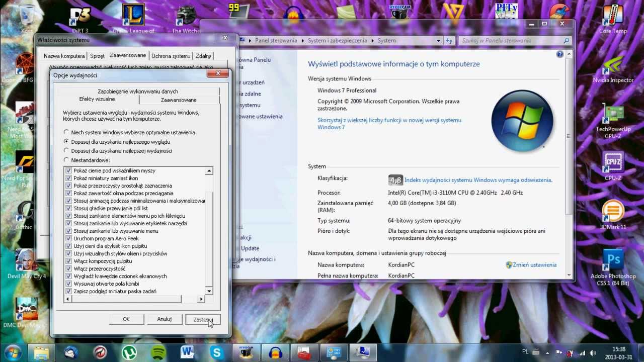Open Spotify from the taskbar
The height and width of the screenshot is (362, 644).
[158, 352]
